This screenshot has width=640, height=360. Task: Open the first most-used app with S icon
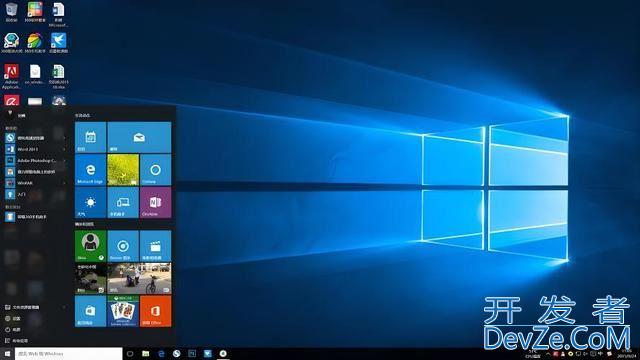click(35, 138)
